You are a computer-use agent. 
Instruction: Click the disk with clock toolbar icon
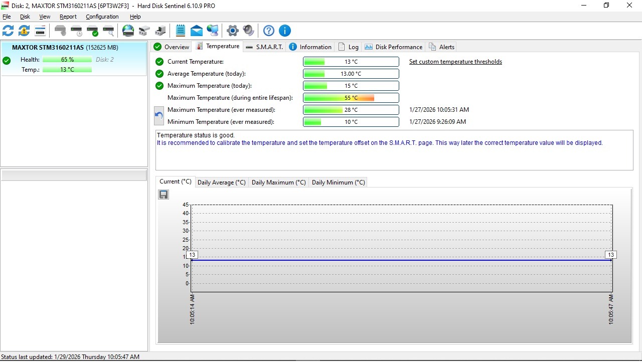point(76,31)
